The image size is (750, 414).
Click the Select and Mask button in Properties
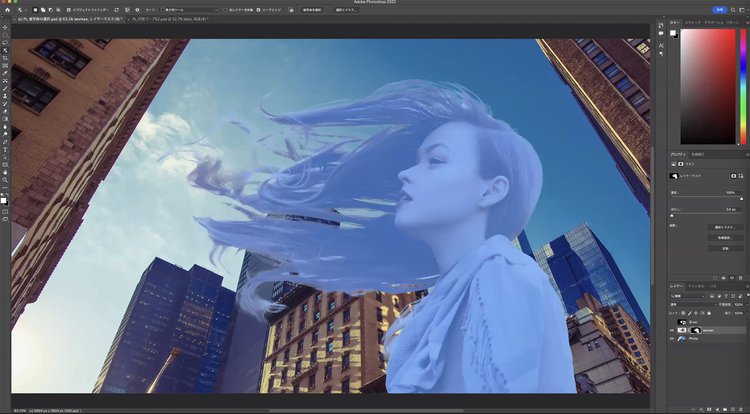(725, 227)
